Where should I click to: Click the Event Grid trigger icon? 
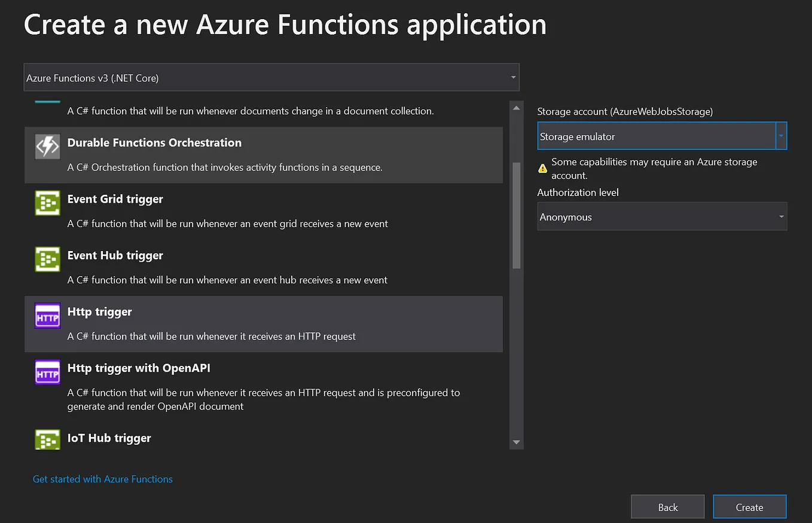tap(47, 203)
